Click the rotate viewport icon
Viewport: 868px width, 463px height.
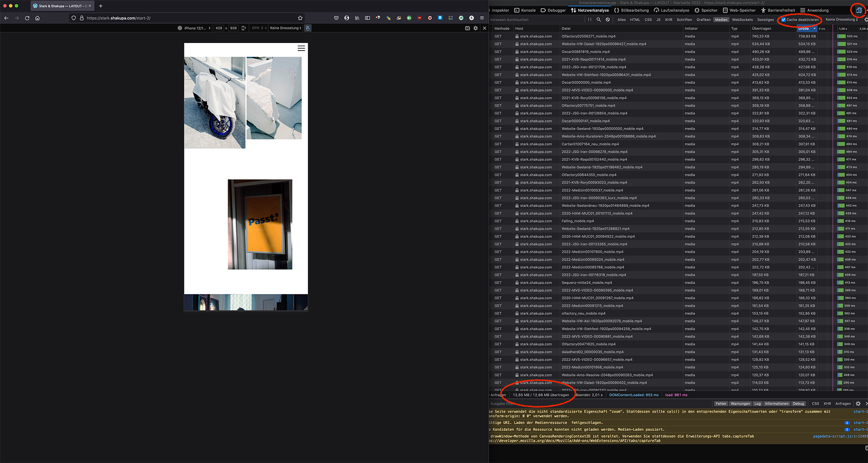pyautogui.click(x=244, y=28)
